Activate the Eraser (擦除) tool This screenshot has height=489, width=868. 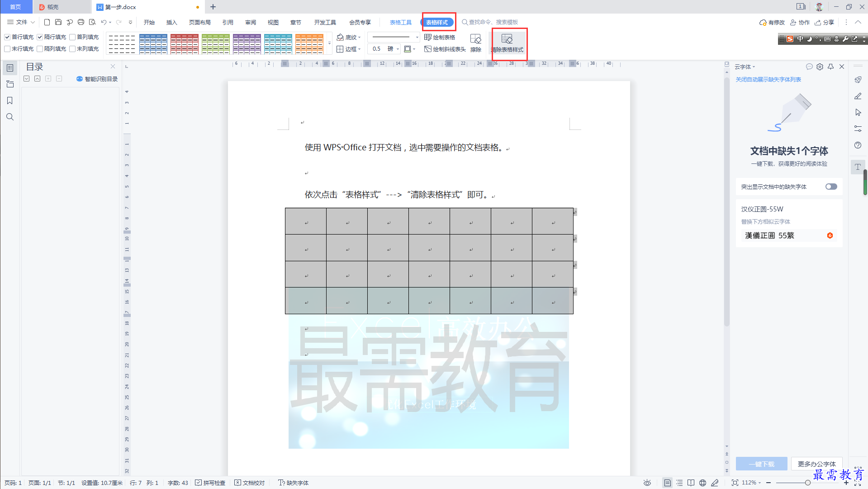(x=476, y=43)
